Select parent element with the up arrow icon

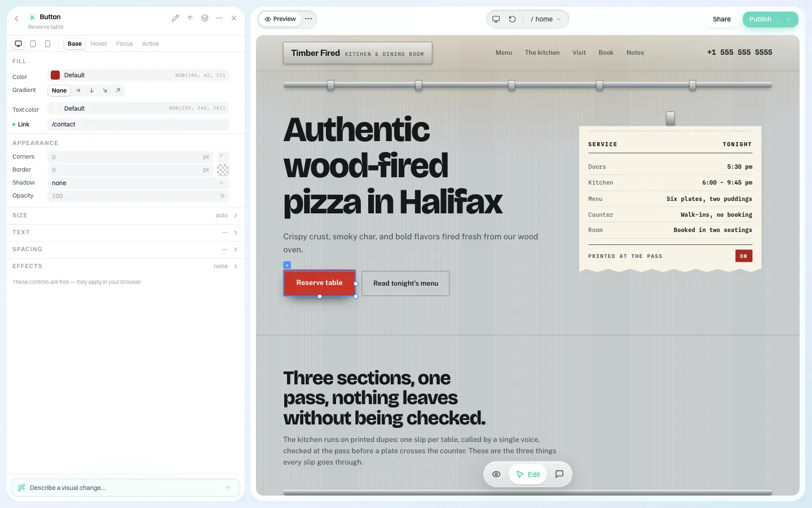coord(190,18)
